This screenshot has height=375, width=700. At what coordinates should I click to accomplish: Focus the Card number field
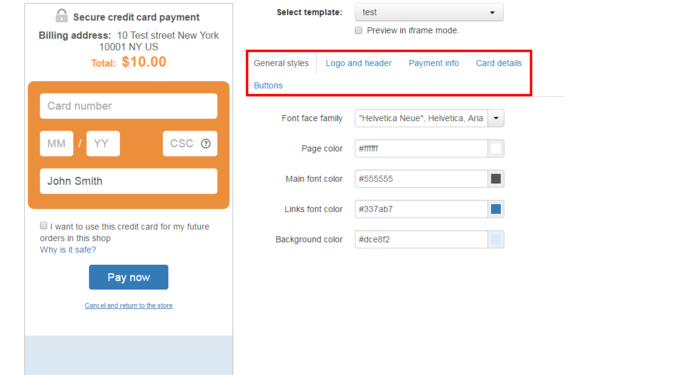click(x=129, y=106)
